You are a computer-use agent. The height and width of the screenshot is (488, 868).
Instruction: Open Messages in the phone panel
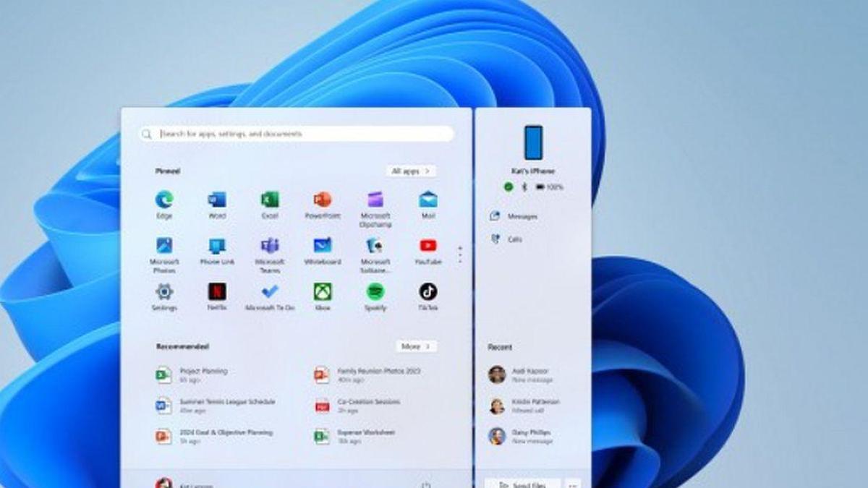tap(514, 216)
